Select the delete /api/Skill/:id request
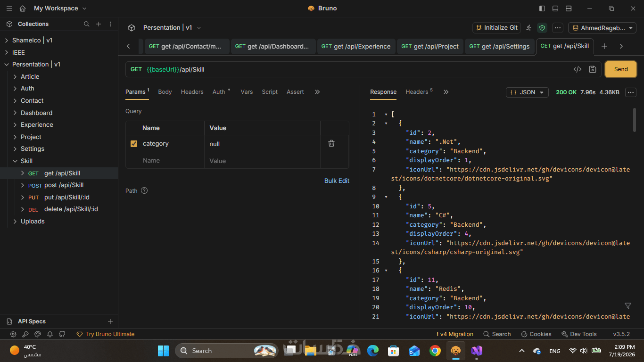Image resolution: width=644 pixels, height=362 pixels. 59,209
